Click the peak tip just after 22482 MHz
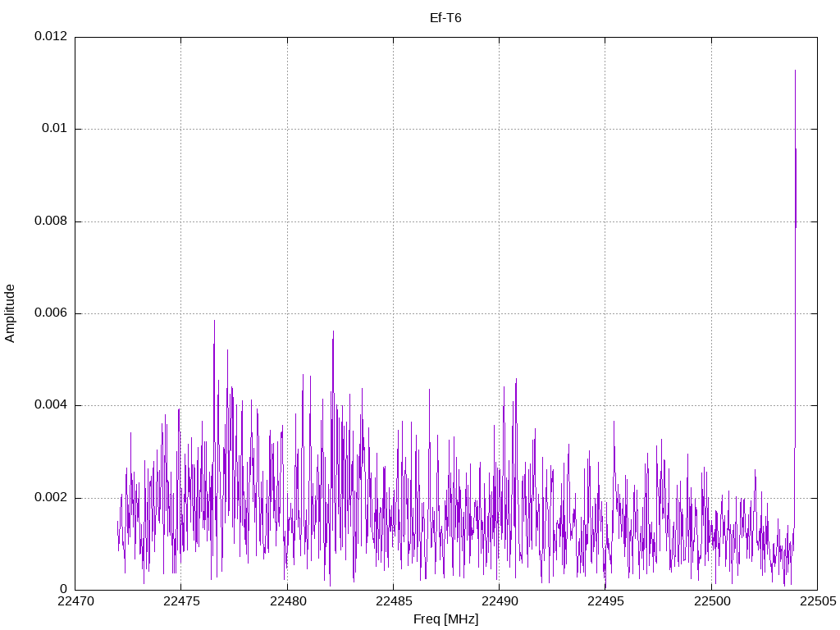 pyautogui.click(x=333, y=331)
